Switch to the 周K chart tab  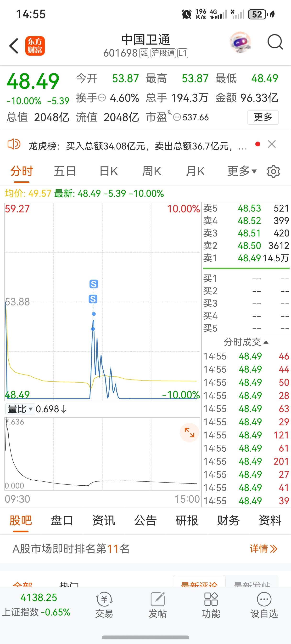[152, 172]
